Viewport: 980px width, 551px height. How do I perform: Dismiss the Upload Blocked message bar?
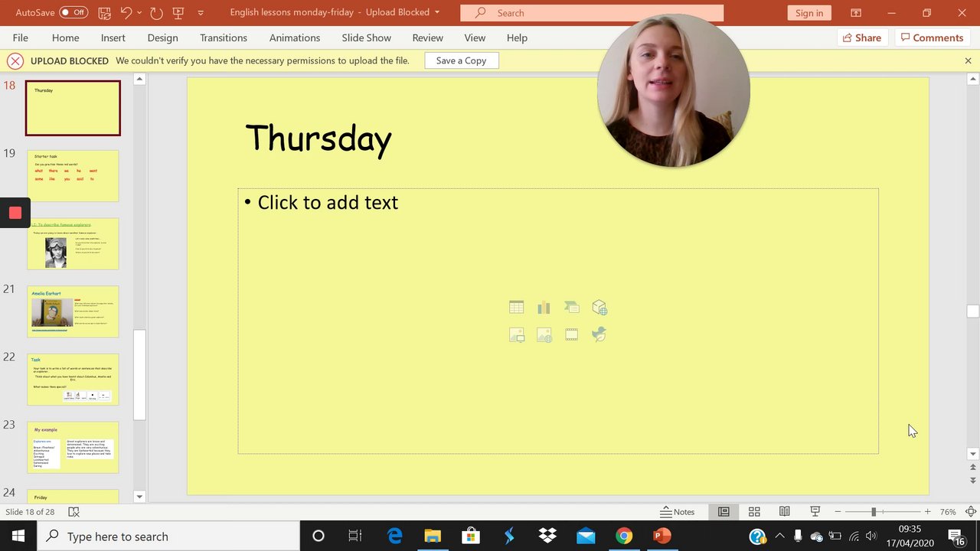pos(968,60)
